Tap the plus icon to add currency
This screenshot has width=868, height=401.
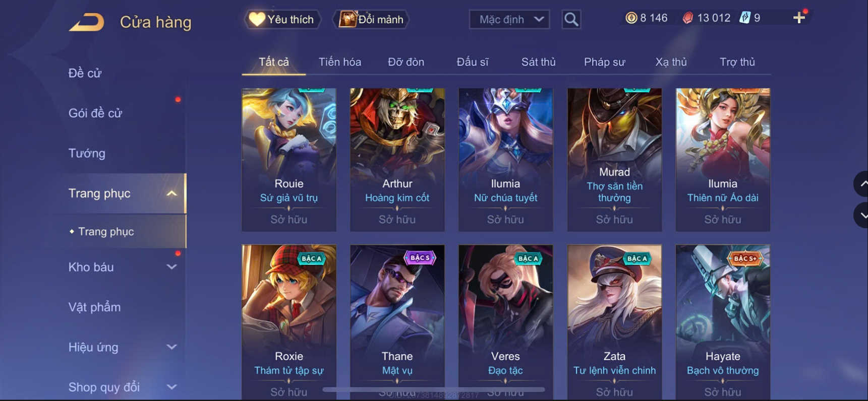(799, 18)
